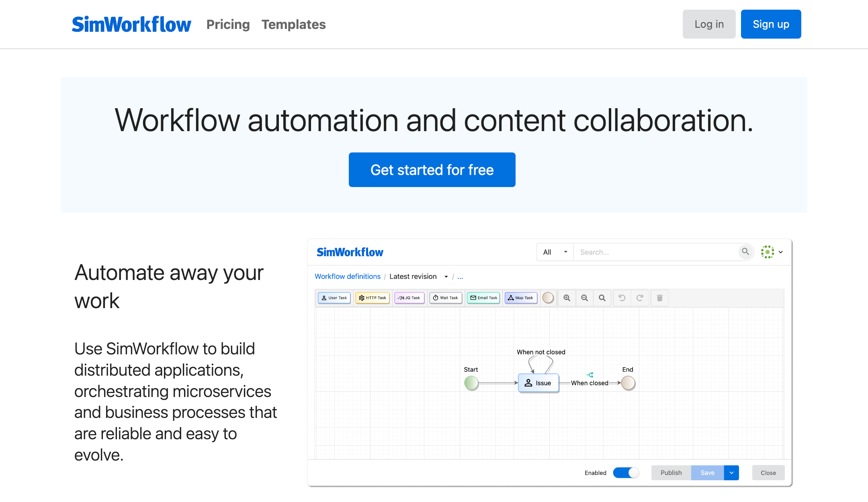Viewport: 868px width, 502px height.
Task: Click the When not closed transition label
Action: point(541,352)
